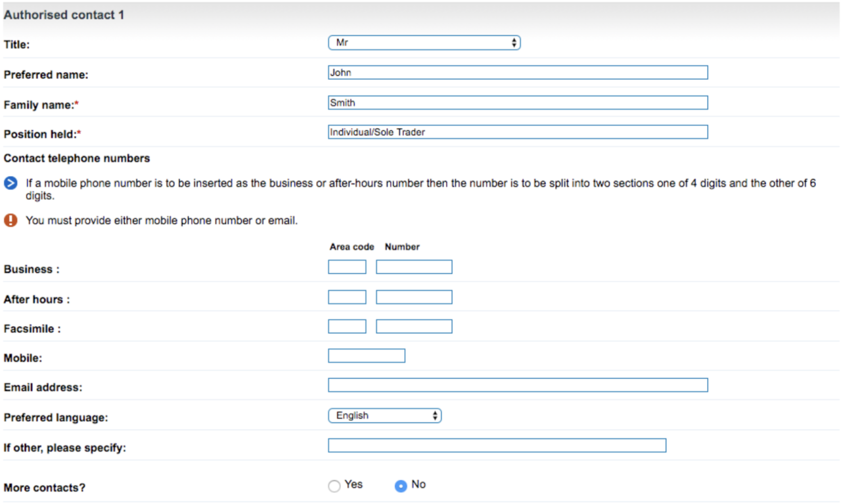Click the Position held field
841x504 pixels.
[x=518, y=132]
